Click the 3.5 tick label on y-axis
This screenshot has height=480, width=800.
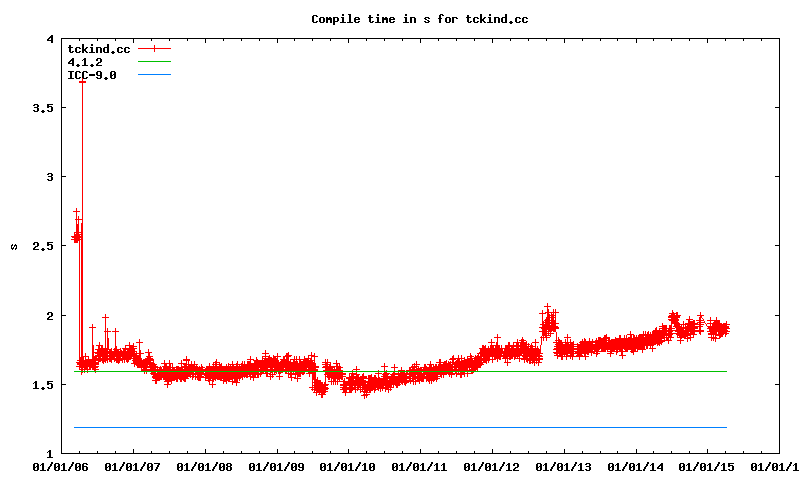43,108
